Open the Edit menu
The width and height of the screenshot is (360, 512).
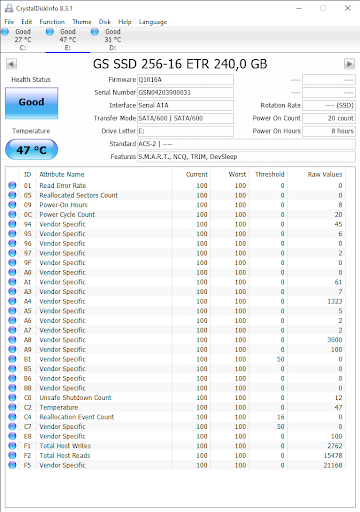26,22
